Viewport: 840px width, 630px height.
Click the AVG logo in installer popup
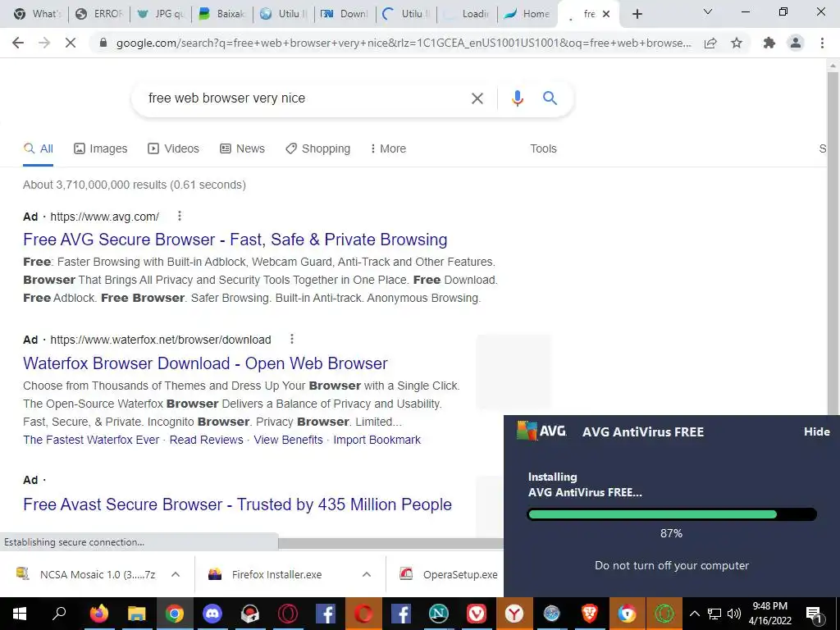541,431
